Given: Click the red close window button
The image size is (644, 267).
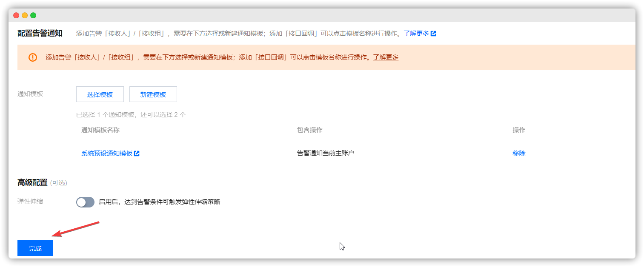Looking at the screenshot, I should (x=16, y=14).
